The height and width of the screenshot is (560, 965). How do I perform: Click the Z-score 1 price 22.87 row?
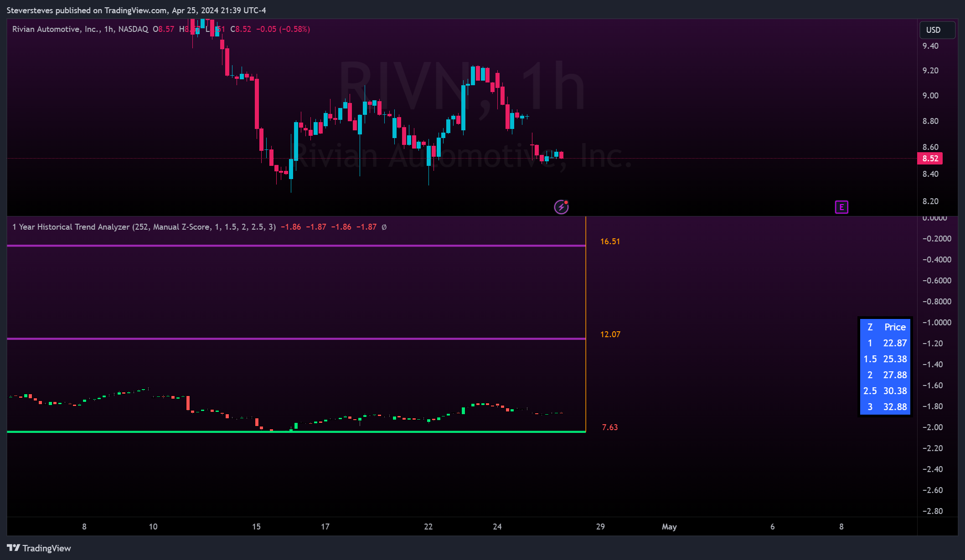pos(885,343)
